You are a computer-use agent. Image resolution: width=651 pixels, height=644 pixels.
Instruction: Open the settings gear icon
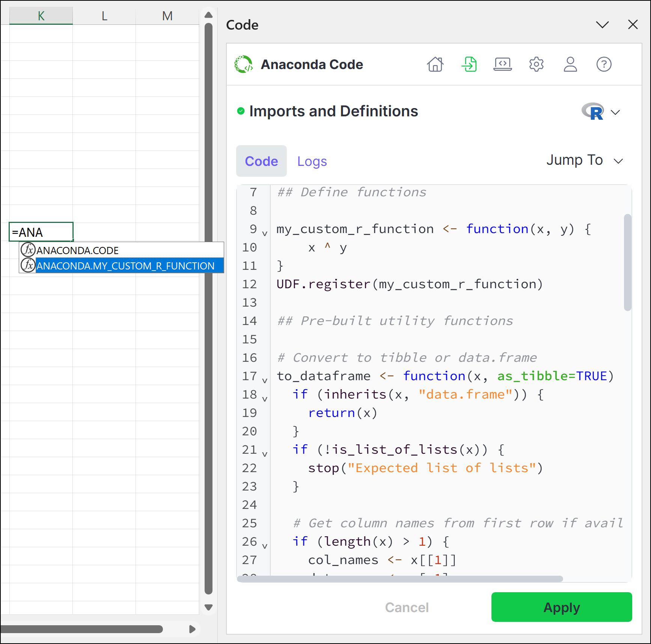coord(536,64)
